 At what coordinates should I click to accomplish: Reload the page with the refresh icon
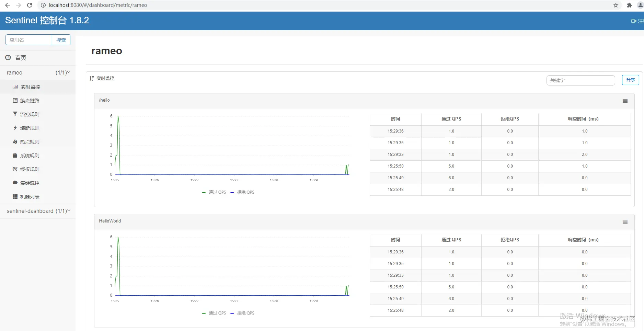click(30, 5)
